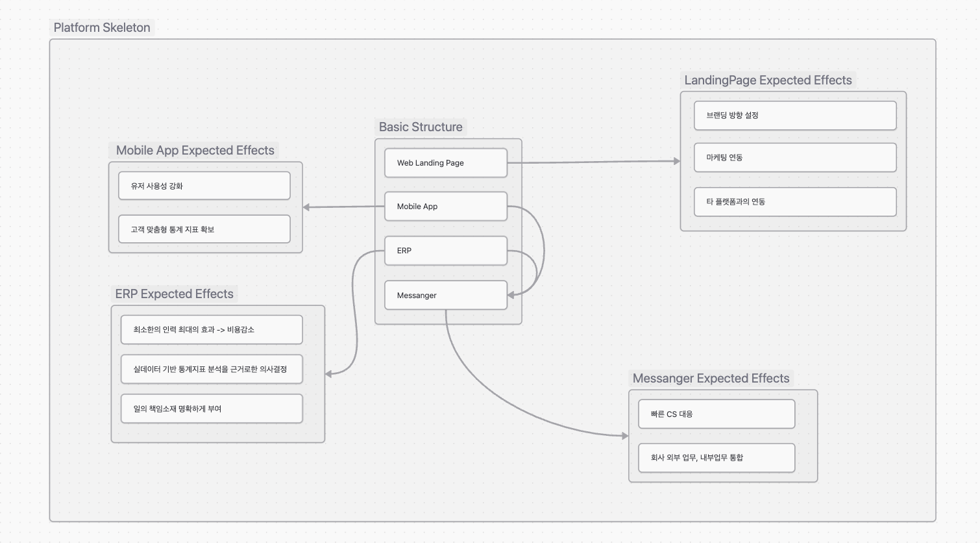980x543 pixels.
Task: Select the 회사 외부 업무, 내부업무 통합 card
Action: (x=716, y=458)
